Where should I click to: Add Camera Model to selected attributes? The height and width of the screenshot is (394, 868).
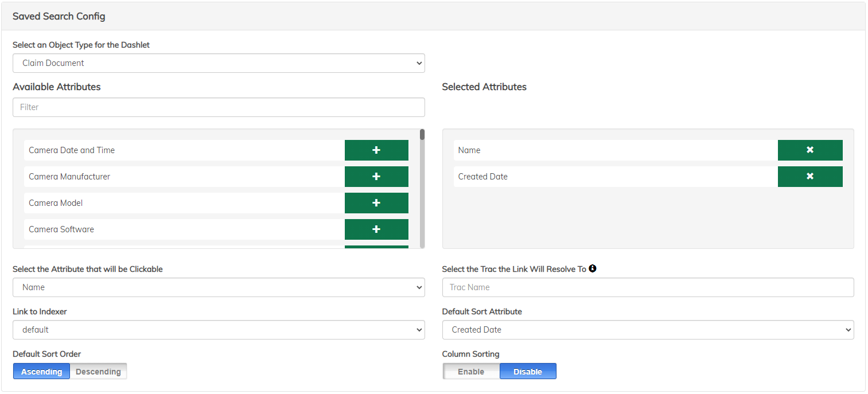click(376, 203)
